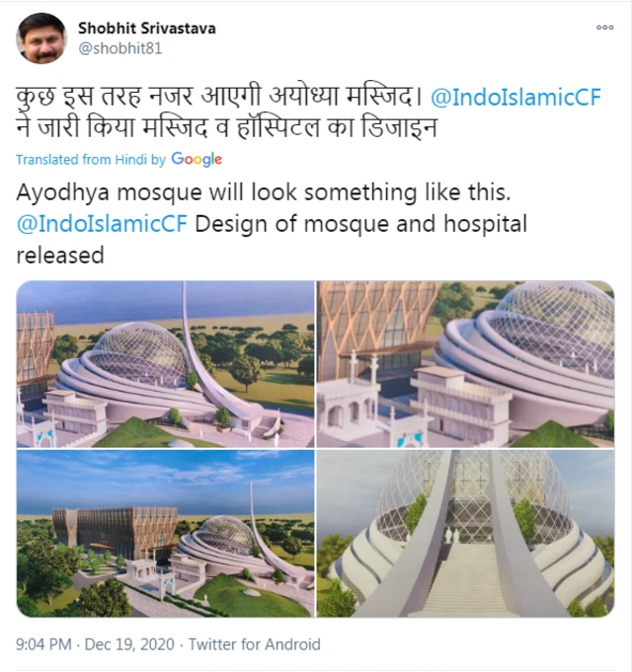Image resolution: width=632 pixels, height=672 pixels.
Task: Click the Dec 19, 2020 date
Action: tap(129, 644)
